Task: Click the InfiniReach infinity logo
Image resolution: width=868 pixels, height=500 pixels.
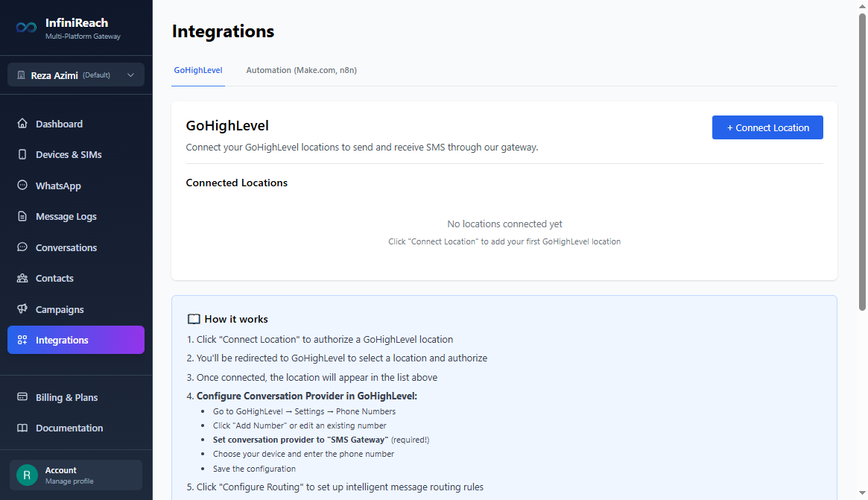Action: click(x=25, y=27)
